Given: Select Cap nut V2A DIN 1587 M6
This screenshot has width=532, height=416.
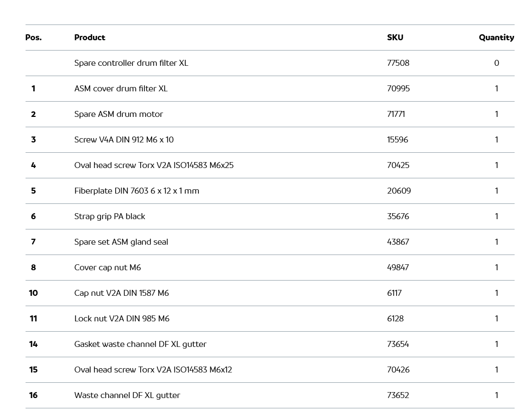Looking at the screenshot, I should [x=122, y=293].
